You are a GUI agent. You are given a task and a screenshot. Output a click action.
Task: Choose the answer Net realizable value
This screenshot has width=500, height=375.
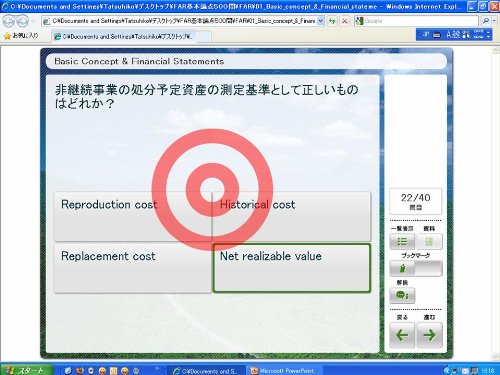292,268
